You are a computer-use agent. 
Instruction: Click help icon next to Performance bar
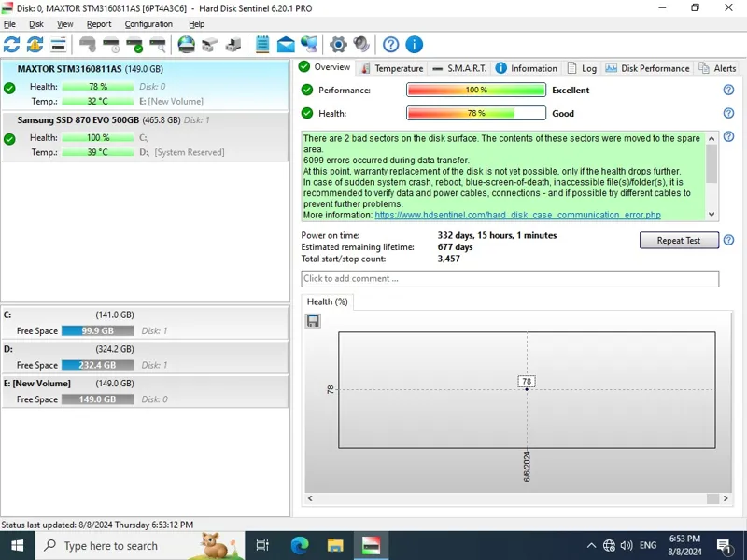[728, 90]
